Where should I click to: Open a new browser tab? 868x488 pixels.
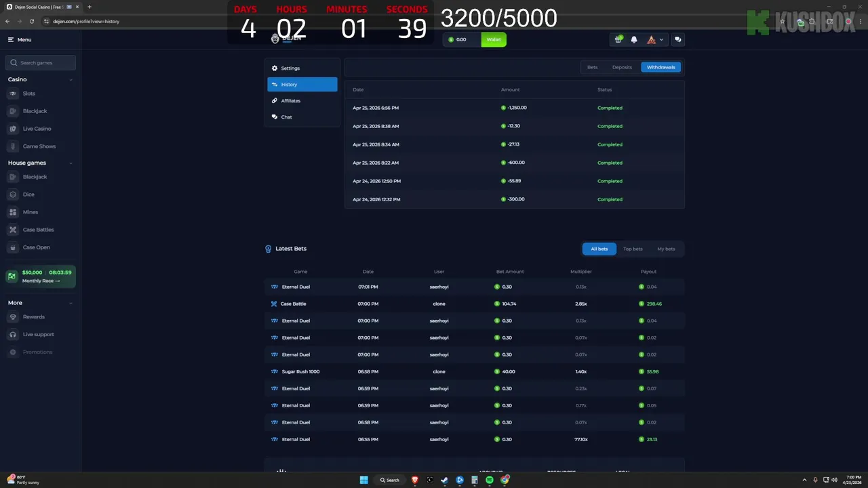pyautogui.click(x=90, y=7)
